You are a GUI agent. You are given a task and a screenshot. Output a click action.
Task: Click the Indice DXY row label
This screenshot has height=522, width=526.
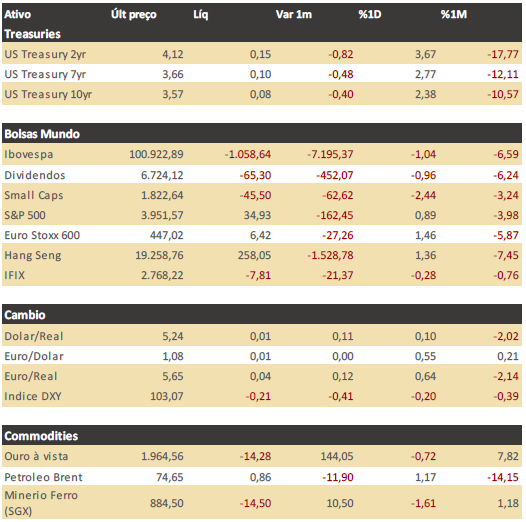tap(33, 396)
